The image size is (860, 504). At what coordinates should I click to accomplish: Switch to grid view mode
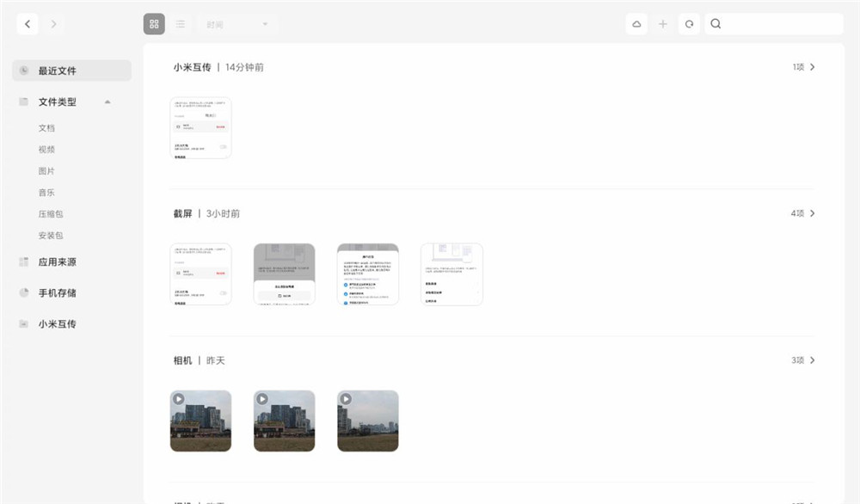coord(154,23)
